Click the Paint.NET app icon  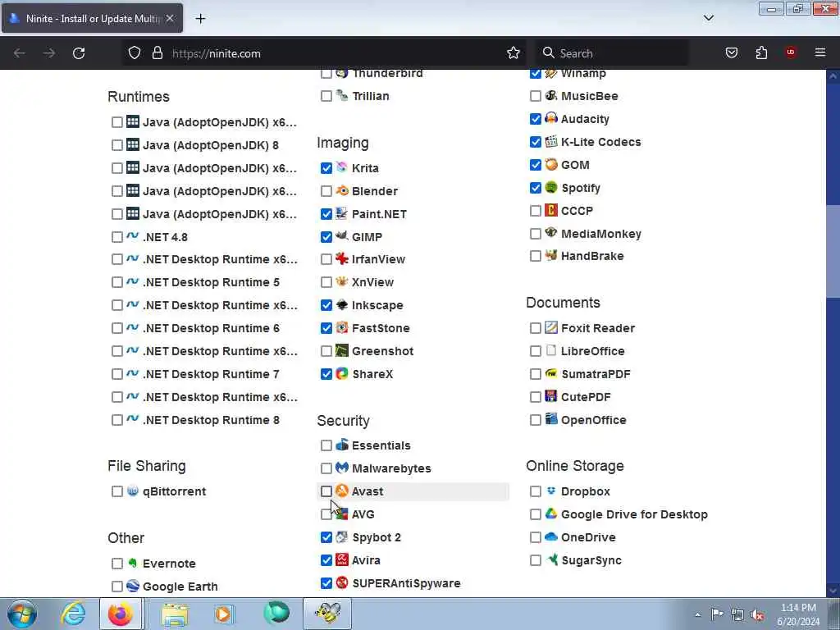342,214
